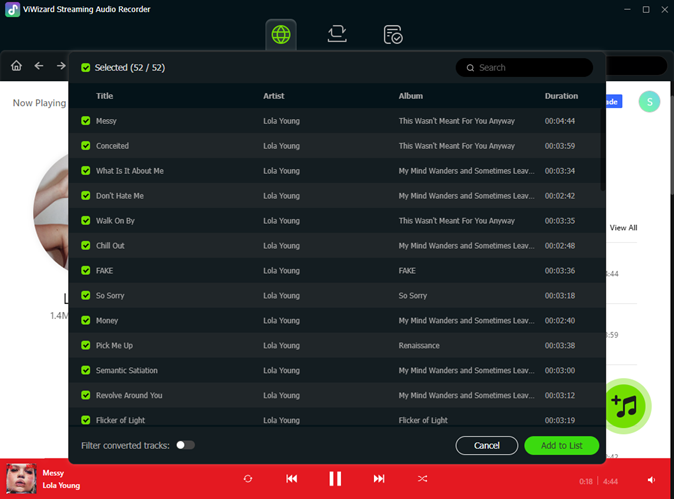The width and height of the screenshot is (674, 499).
Task: Uncheck the Flicker of Light checkbox
Action: [86, 420]
